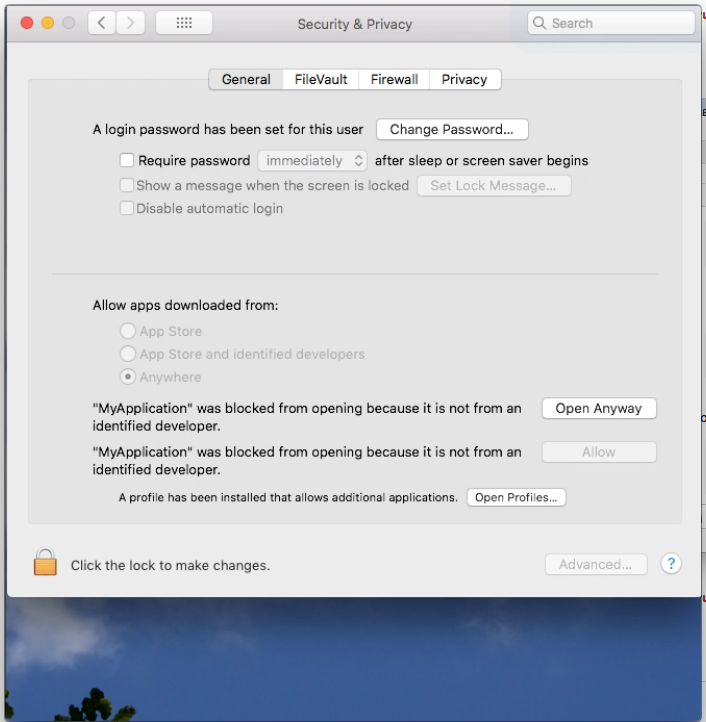Go back with the left chevron button
The image size is (706, 722).
point(102,23)
